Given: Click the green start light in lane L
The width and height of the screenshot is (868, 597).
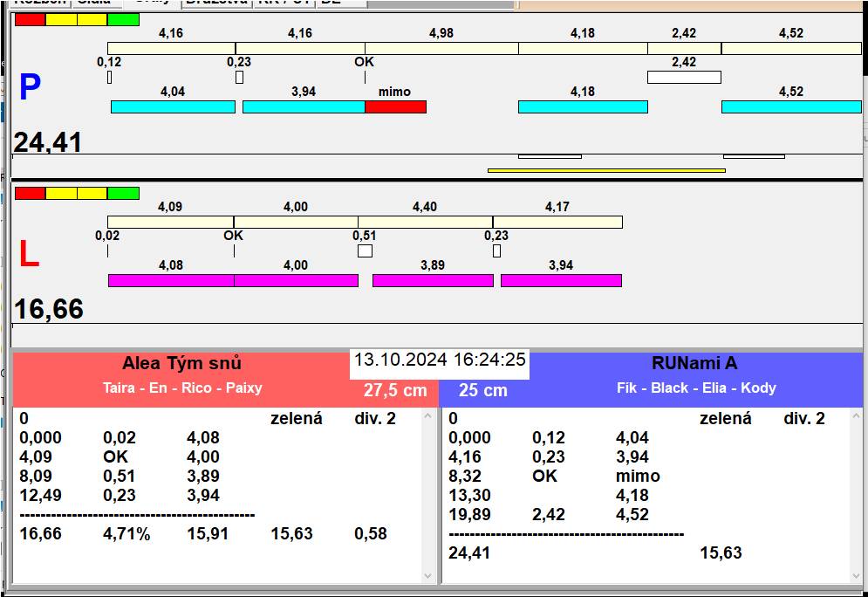Looking at the screenshot, I should point(123,193).
